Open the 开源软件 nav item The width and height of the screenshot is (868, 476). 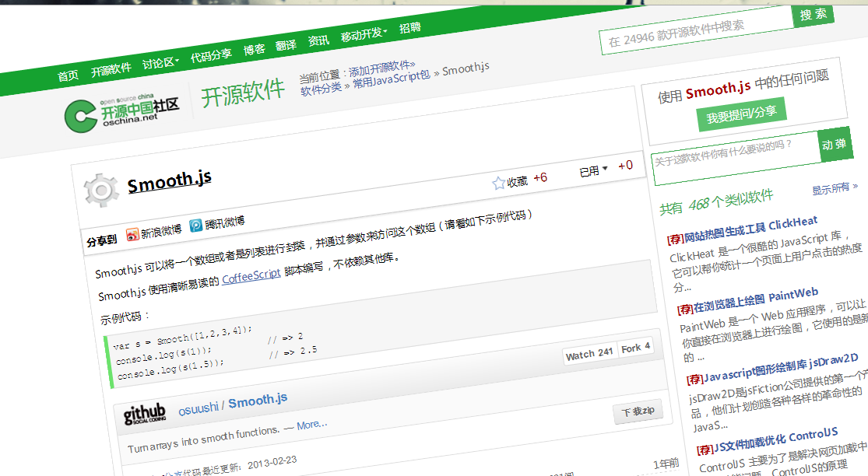(111, 69)
